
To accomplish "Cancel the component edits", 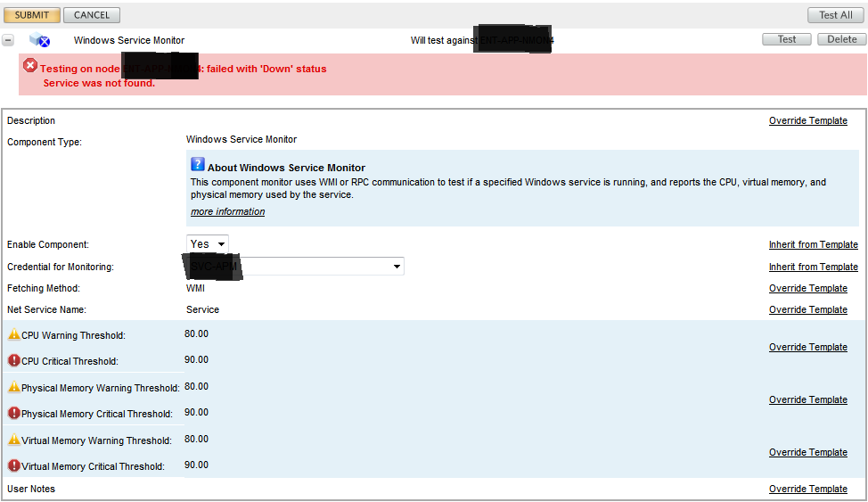I will click(x=92, y=15).
